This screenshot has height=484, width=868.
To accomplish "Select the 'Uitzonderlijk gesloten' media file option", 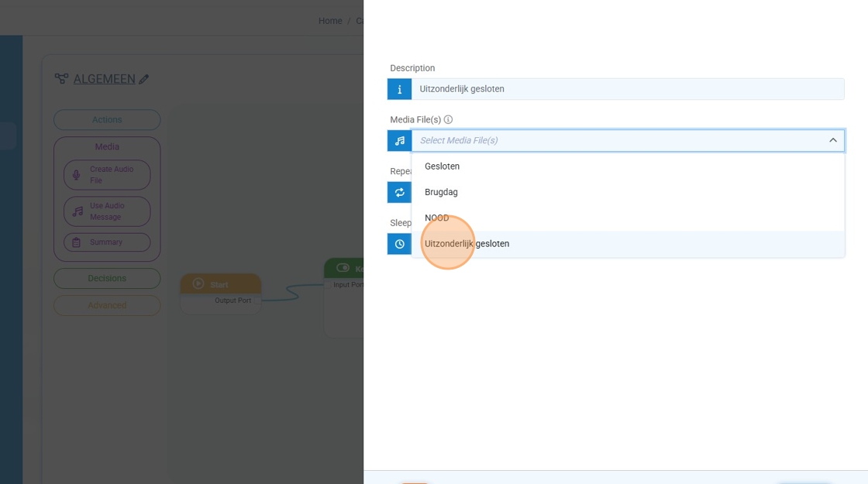I will 467,244.
